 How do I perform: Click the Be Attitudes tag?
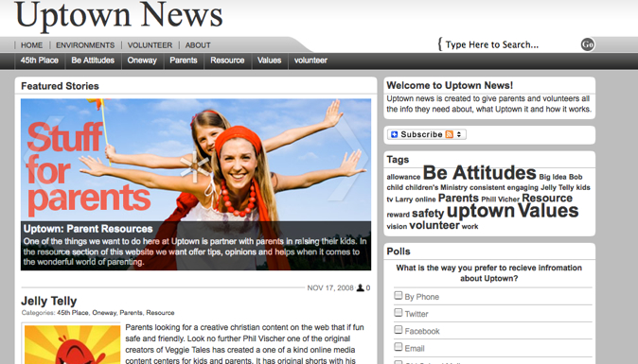479,173
